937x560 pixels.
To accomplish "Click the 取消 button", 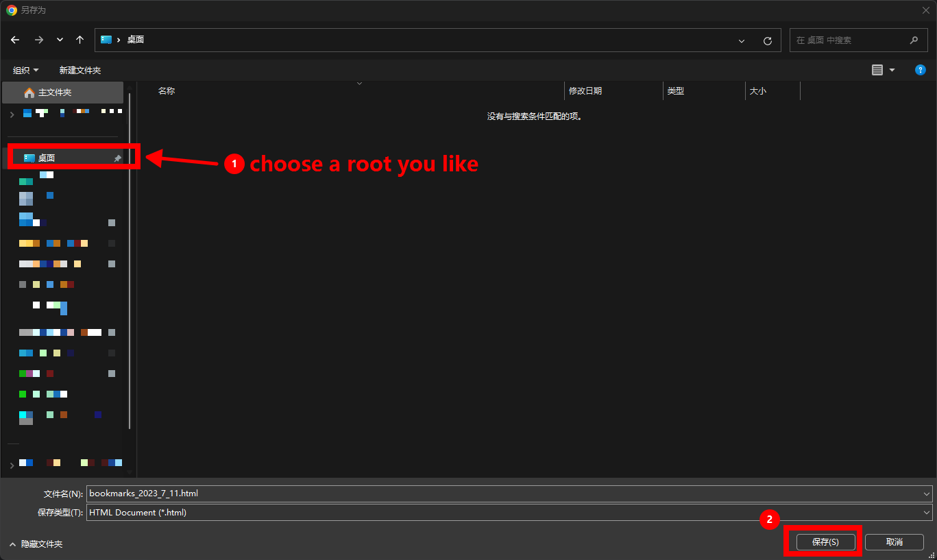I will pyautogui.click(x=894, y=542).
